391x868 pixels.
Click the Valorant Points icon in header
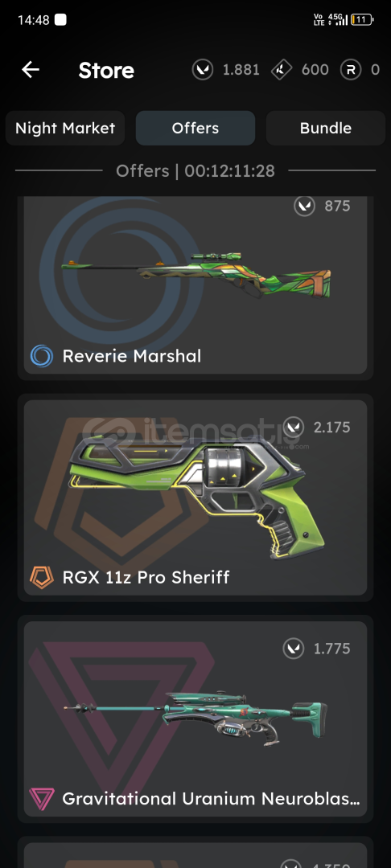(203, 70)
